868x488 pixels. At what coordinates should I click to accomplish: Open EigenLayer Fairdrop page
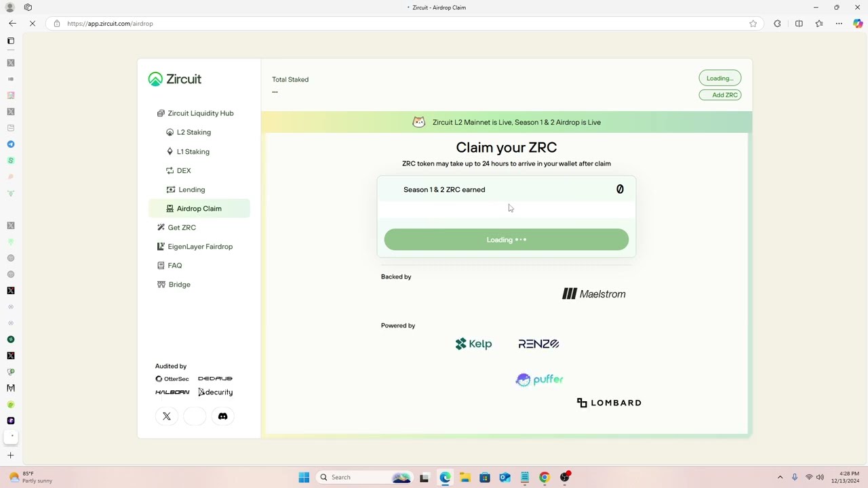195,246
